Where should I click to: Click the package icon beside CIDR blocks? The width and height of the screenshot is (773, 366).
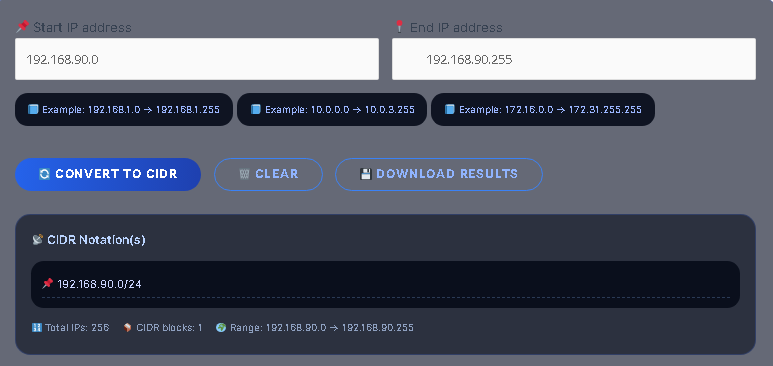128,328
